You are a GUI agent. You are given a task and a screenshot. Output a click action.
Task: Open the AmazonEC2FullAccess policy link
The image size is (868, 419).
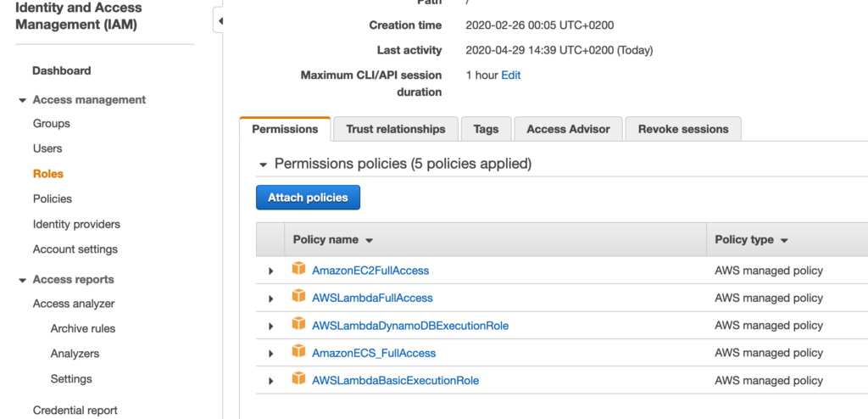[370, 271]
